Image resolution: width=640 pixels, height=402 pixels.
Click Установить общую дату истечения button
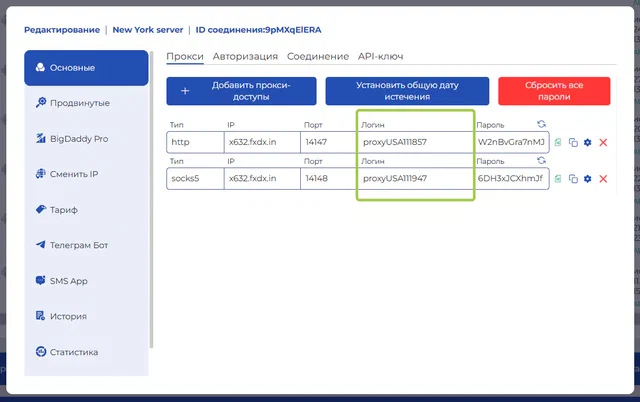(x=407, y=91)
